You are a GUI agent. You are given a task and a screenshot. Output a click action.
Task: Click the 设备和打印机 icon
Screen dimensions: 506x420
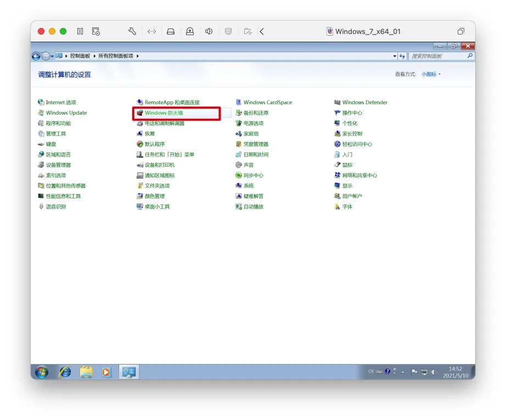click(140, 164)
